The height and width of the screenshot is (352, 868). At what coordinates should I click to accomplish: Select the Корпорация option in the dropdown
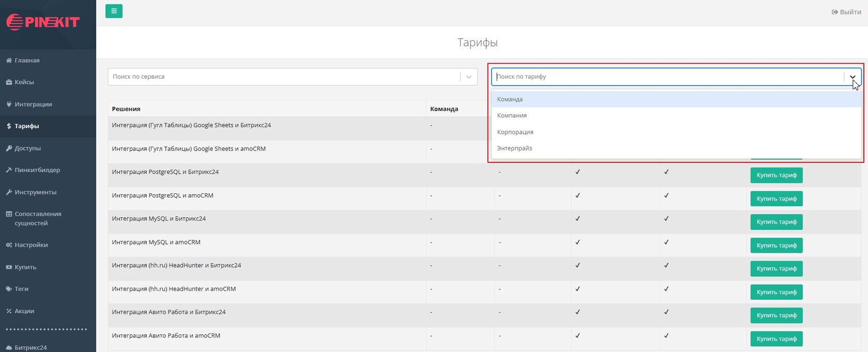tap(676, 132)
